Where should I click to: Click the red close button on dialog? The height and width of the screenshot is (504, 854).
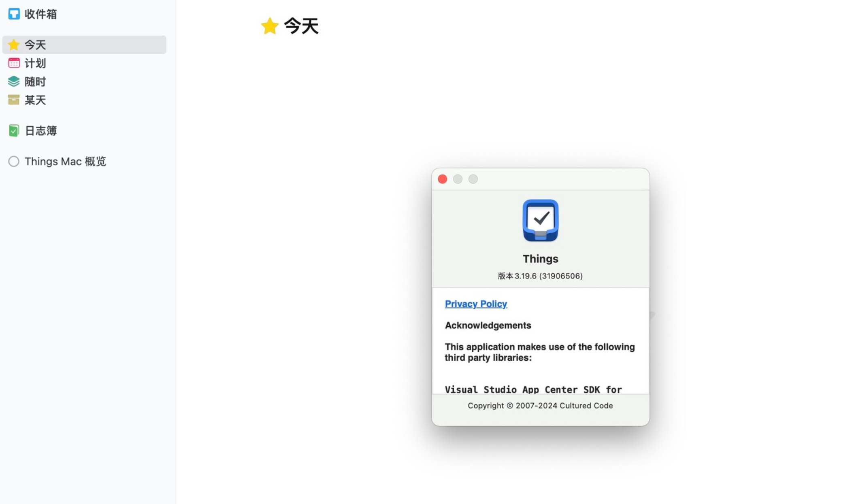tap(443, 179)
